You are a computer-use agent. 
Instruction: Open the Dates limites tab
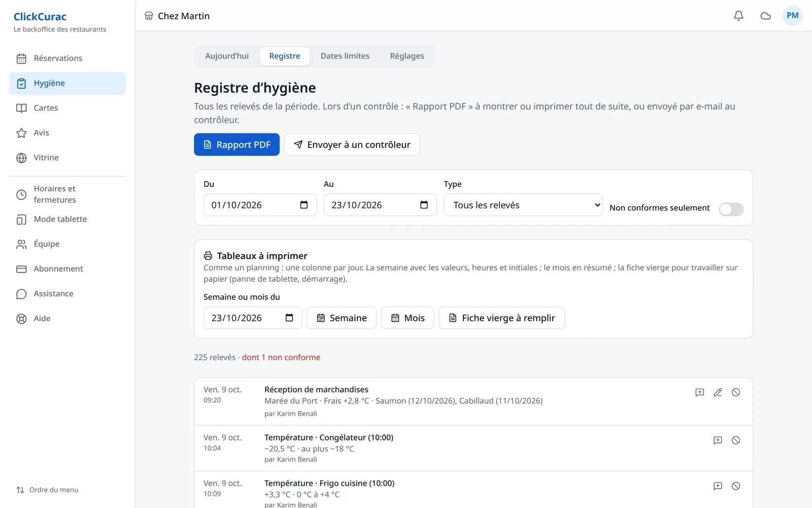tap(345, 56)
